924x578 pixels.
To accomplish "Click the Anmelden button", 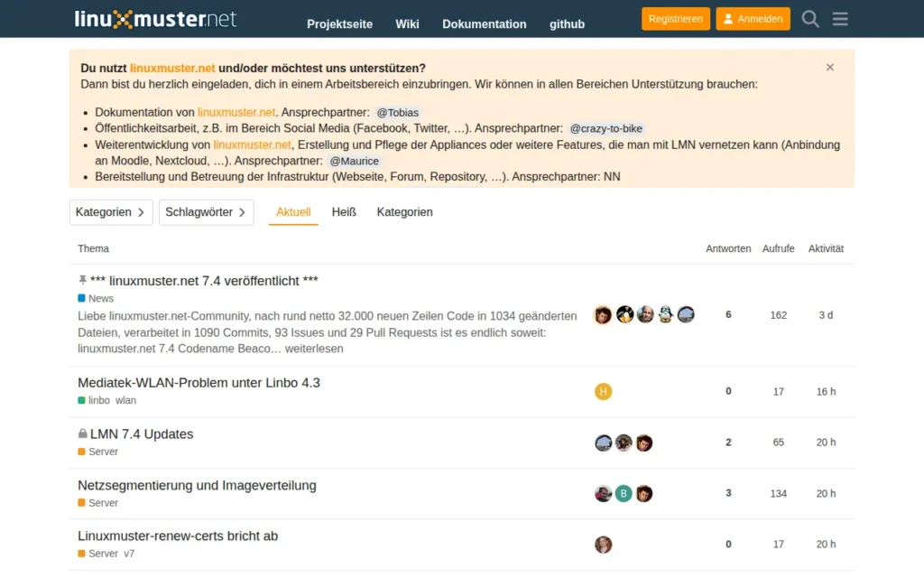I will [x=753, y=19].
